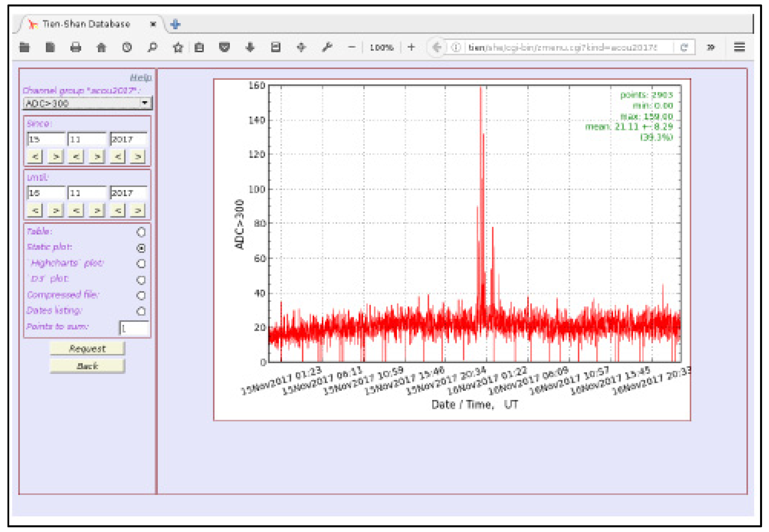The height and width of the screenshot is (532, 769).
Task: Open the tracking protection shield icon
Action: pos(224,47)
